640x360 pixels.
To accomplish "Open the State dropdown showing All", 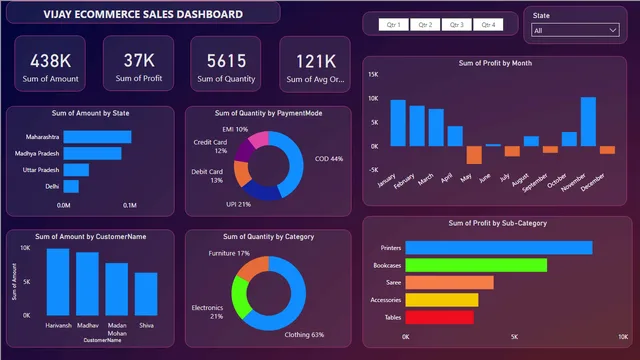I will [x=575, y=30].
